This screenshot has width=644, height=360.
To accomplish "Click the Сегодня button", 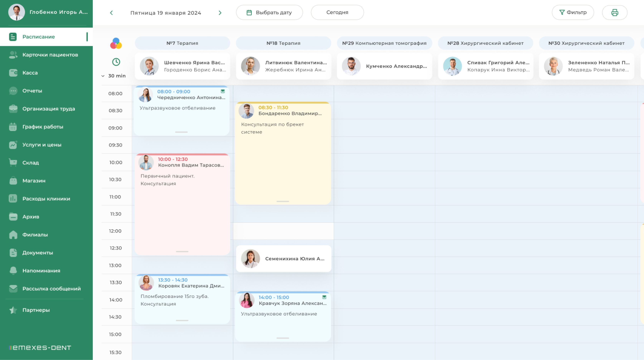I will (x=337, y=12).
